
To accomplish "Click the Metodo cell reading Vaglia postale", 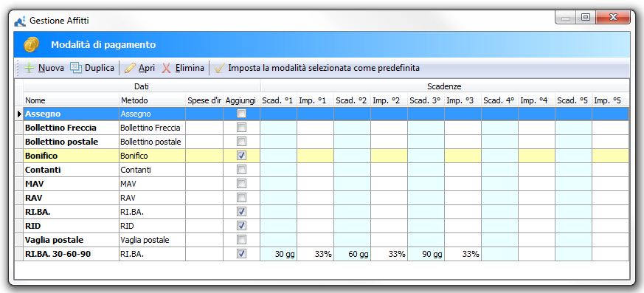I will click(x=153, y=240).
